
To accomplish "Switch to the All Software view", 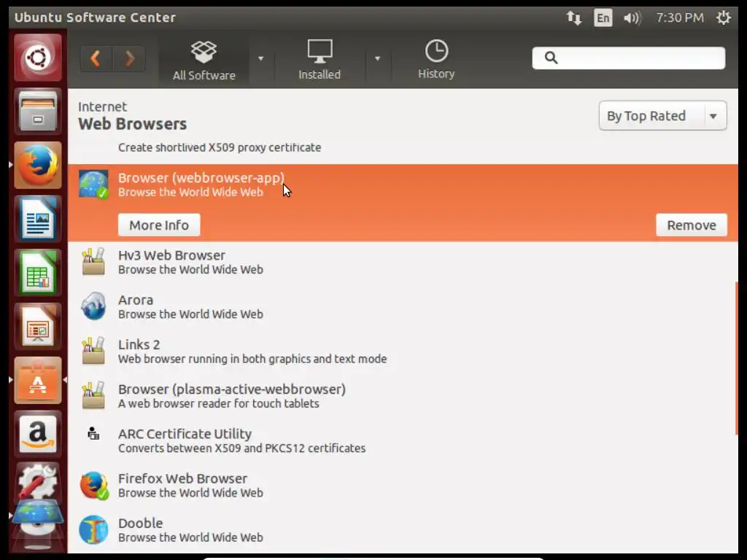I will [x=204, y=61].
